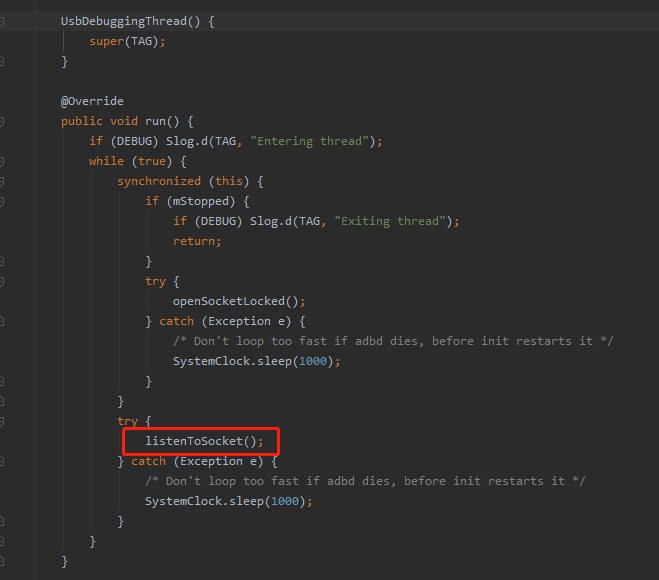This screenshot has height=580, width=659.
Task: Collapse the try block containing openSocketLocked()
Action: point(1,282)
